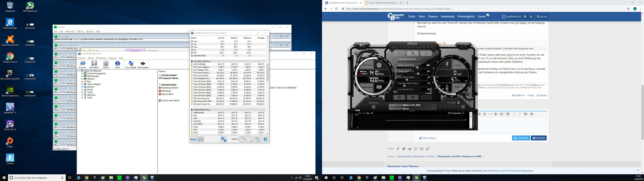Toggle Auto fan speed in Afterburner
Screen dimensions: 644x181
click(x=429, y=93)
